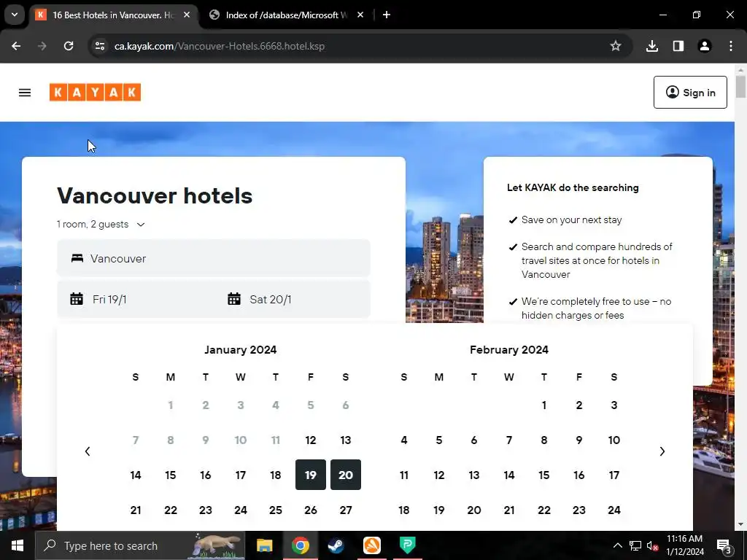747x560 pixels.
Task: Select February 14 in calendar
Action: click(508, 475)
